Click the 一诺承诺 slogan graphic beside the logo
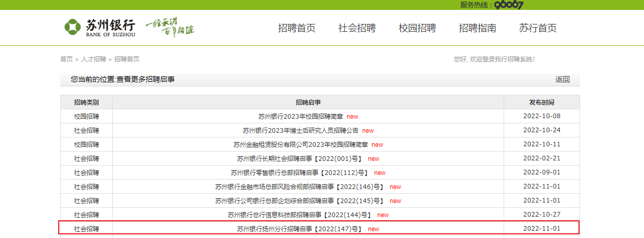This screenshot has height=238, width=644. coord(170,28)
